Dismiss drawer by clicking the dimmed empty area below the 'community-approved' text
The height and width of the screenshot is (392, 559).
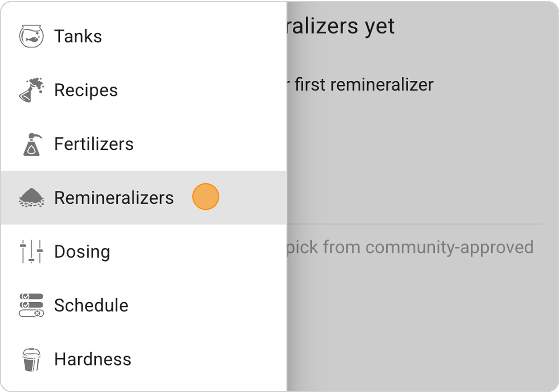pos(419,321)
